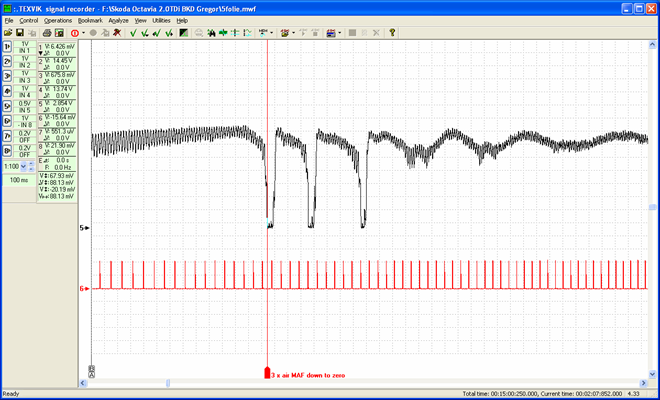The image size is (660, 400).
Task: Click the channel 6 zero-level marker
Action: coord(85,289)
